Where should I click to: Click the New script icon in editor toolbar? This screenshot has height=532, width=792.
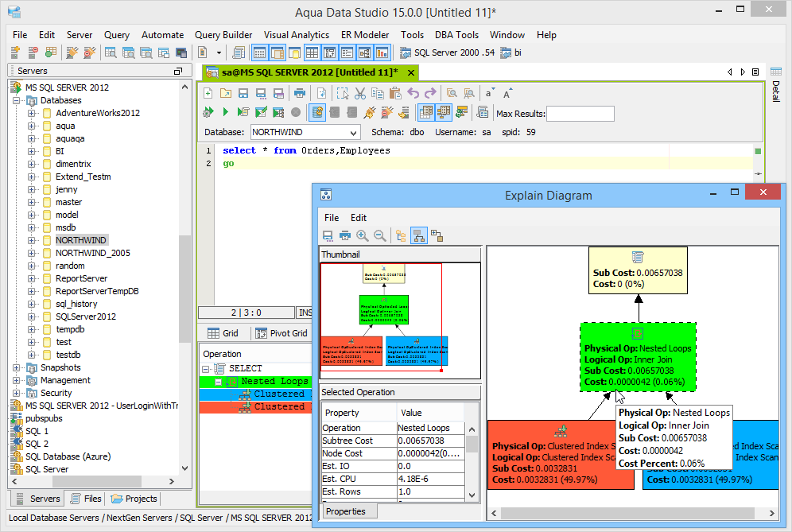click(208, 94)
